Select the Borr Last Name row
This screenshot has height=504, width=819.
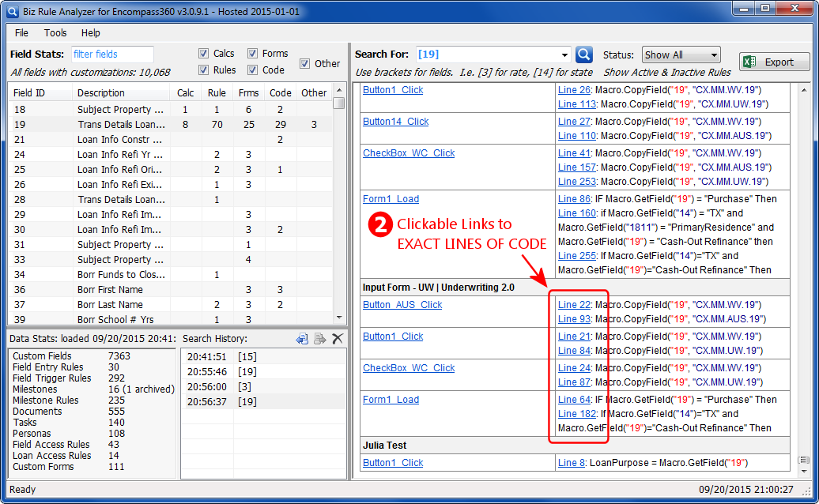(171, 305)
